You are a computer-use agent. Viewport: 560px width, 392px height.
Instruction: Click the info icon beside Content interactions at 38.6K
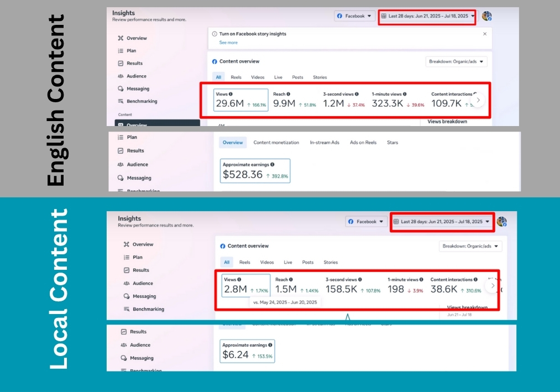[475, 279]
